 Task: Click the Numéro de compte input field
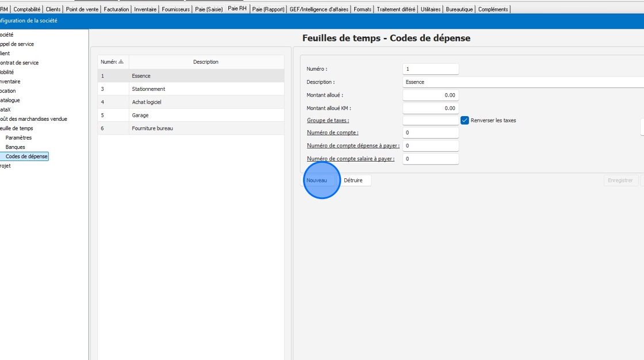431,132
